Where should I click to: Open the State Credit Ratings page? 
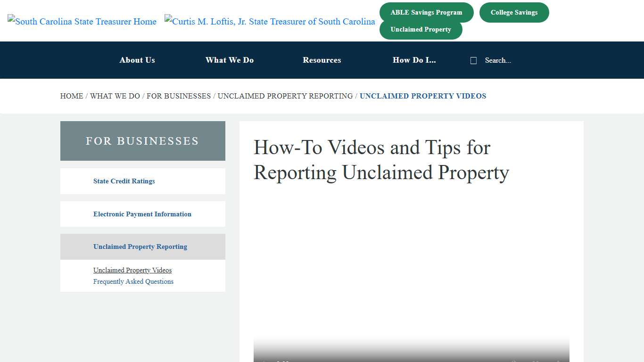124,181
